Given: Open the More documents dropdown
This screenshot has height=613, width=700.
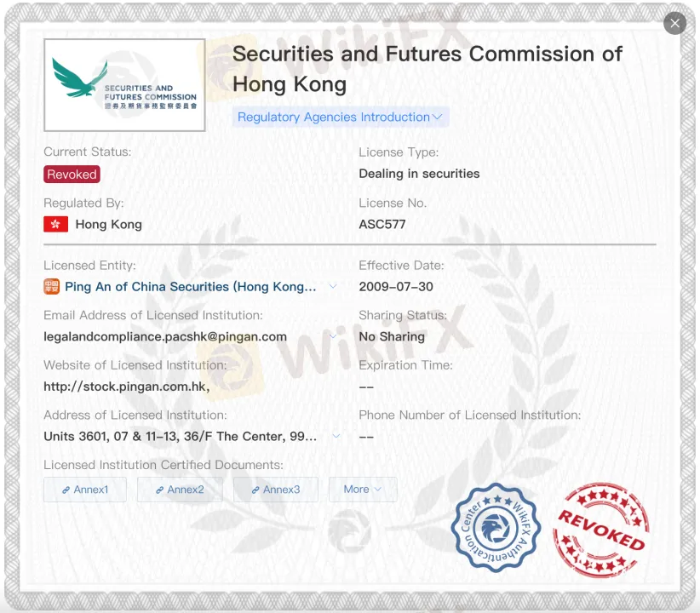Looking at the screenshot, I should coord(363,490).
